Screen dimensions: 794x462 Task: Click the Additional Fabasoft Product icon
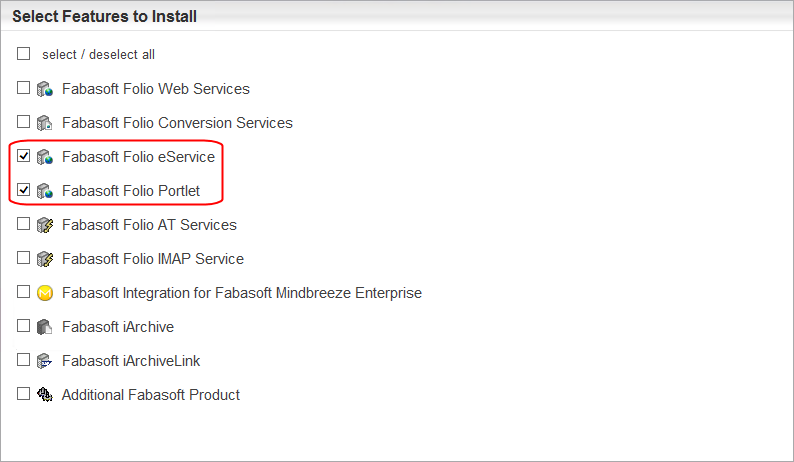(x=44, y=395)
